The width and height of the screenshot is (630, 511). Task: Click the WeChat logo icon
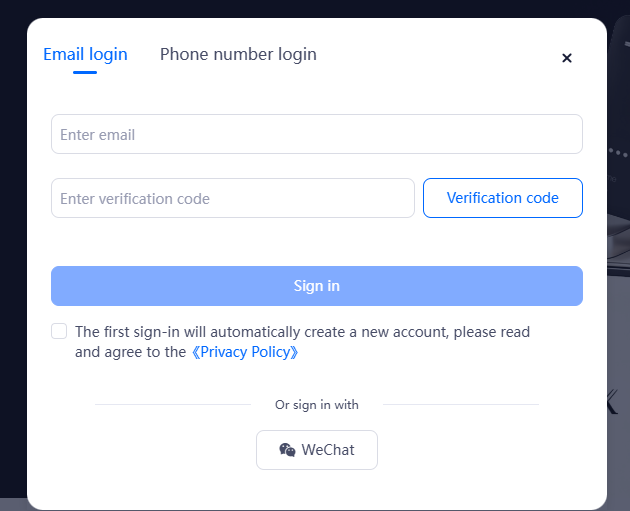287,450
